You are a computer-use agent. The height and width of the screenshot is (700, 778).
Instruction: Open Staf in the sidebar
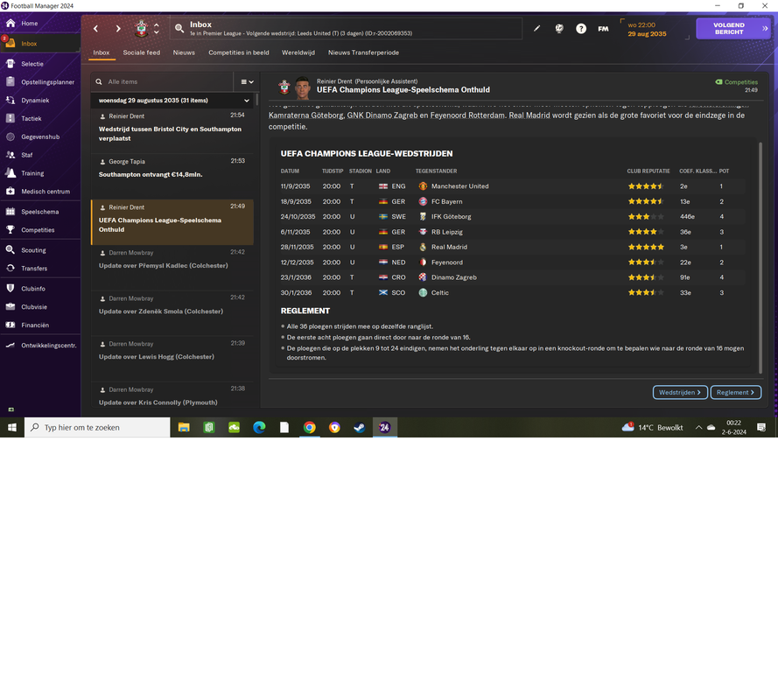26,155
